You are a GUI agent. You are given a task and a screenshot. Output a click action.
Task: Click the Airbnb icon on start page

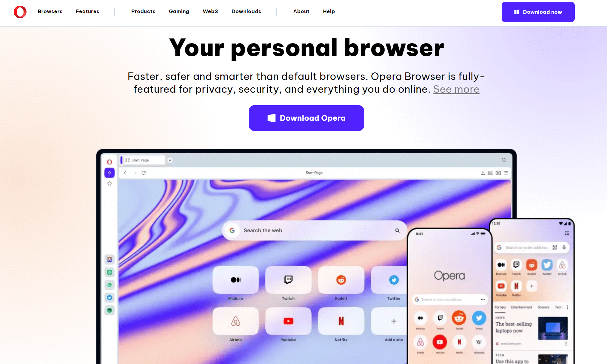tap(236, 322)
